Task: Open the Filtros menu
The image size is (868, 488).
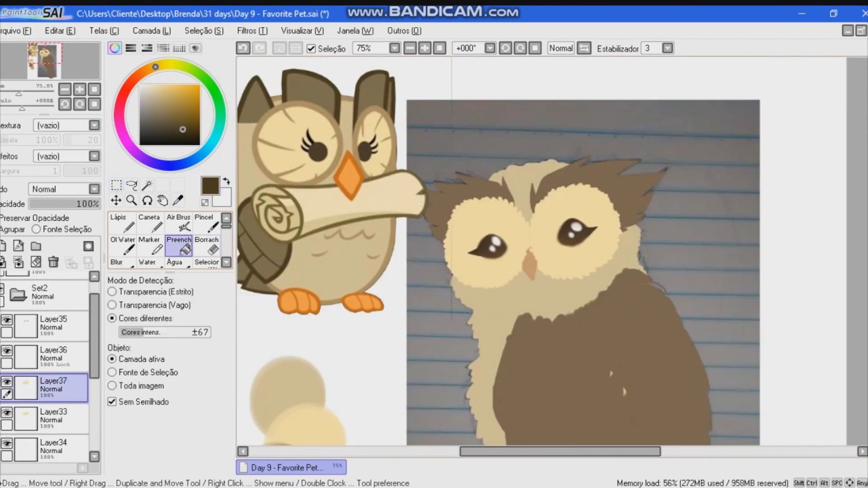Action: tap(252, 30)
